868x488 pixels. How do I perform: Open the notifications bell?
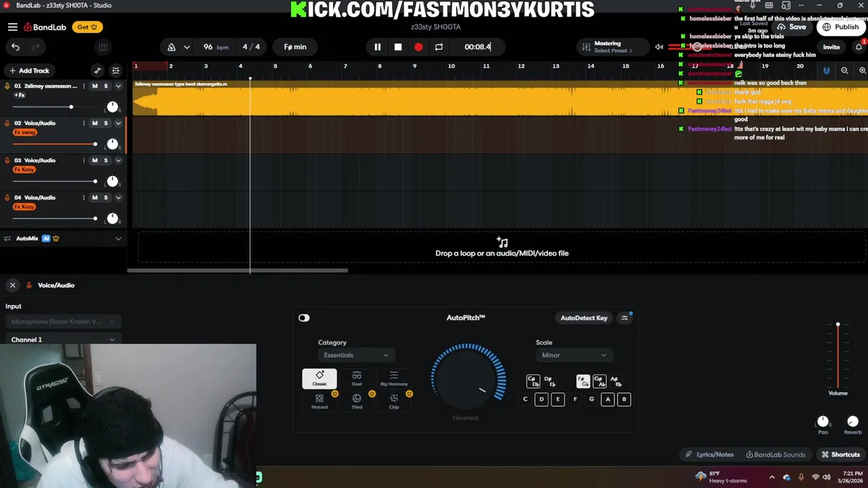tap(859, 47)
